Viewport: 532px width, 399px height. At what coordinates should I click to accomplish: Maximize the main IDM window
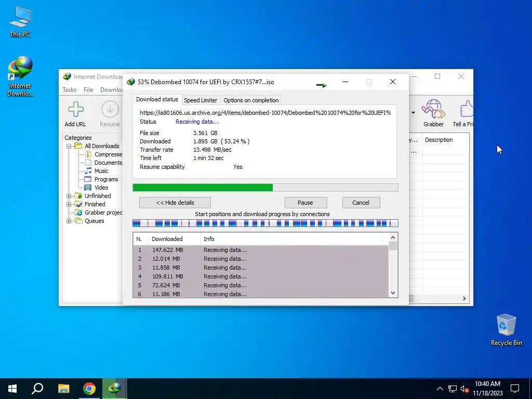tap(437, 77)
